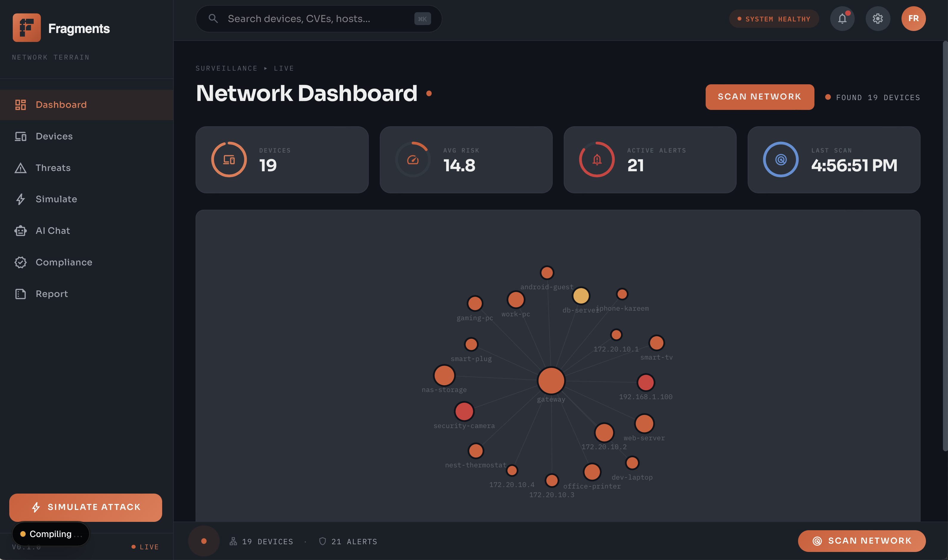Screen dimensions: 948x560
Task: Navigate to the Compliance section
Action: (64, 262)
